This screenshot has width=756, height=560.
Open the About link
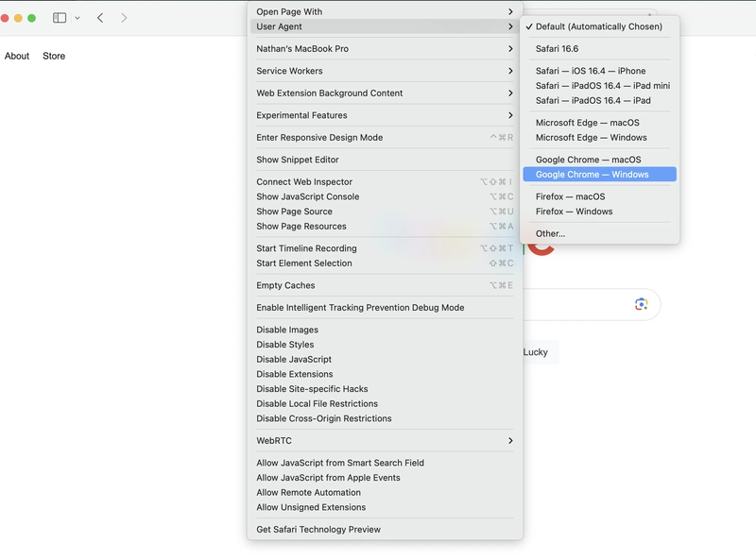click(x=17, y=56)
